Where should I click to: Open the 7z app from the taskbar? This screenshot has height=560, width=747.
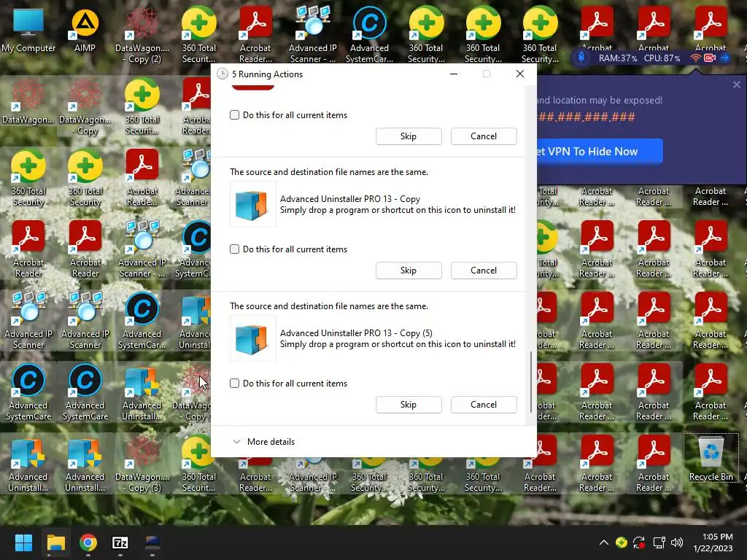click(x=120, y=542)
